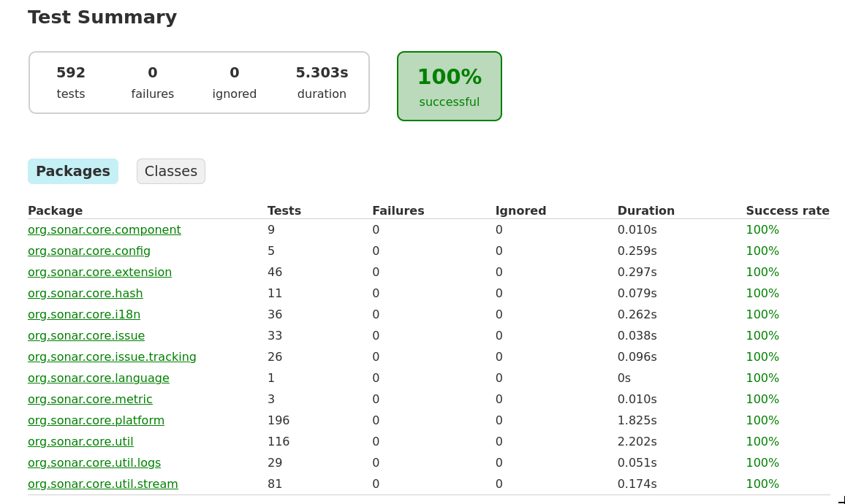Open org.sonar.core.util package link
The width and height of the screenshot is (845, 504).
(80, 441)
